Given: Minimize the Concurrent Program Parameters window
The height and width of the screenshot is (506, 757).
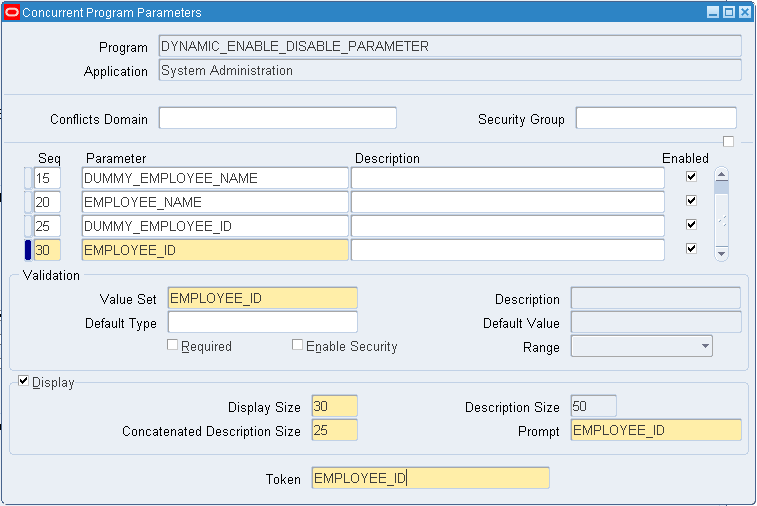Looking at the screenshot, I should click(713, 12).
